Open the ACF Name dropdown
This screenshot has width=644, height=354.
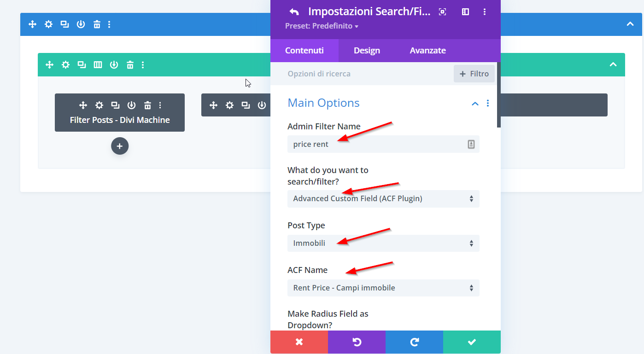[x=383, y=288]
